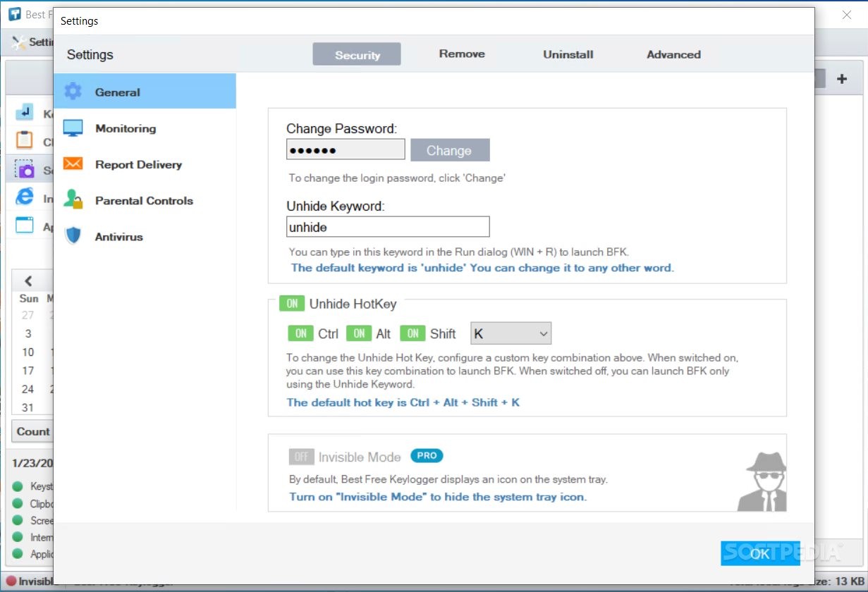
Task: Click the main window Settings toolbar button
Action: [x=33, y=42]
